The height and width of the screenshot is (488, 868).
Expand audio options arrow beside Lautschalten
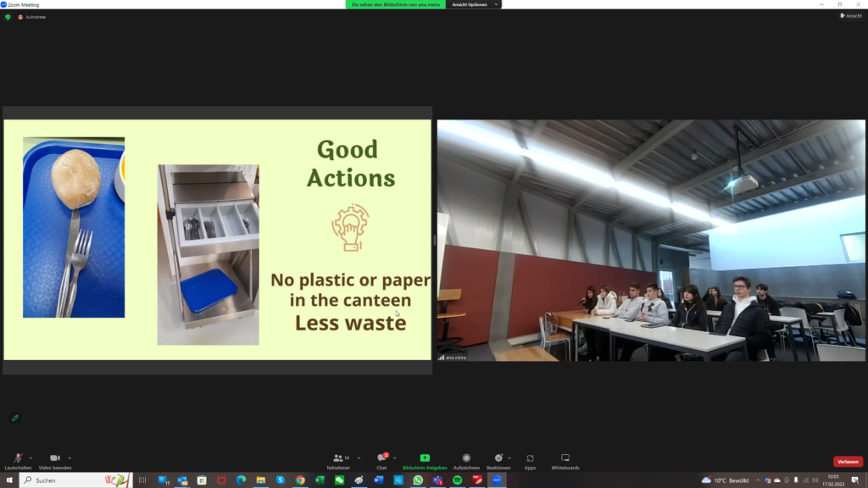tap(32, 457)
